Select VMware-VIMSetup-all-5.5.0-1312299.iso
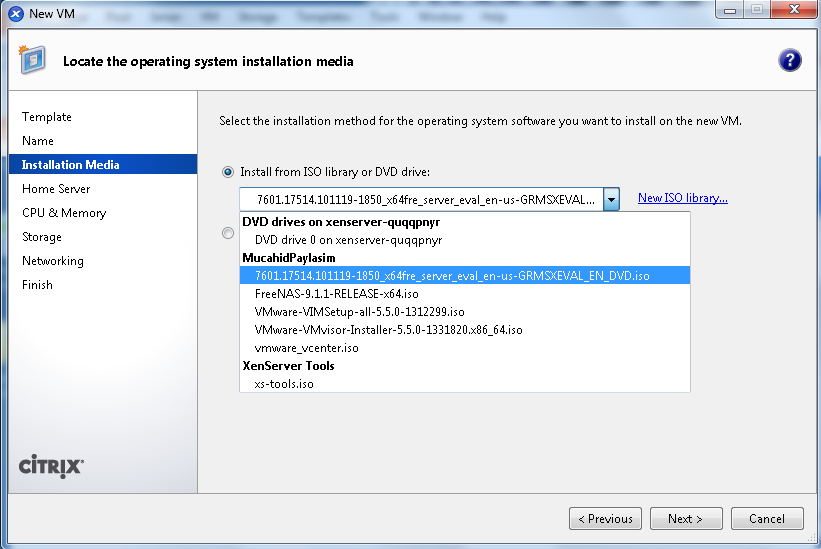This screenshot has width=821, height=549. [x=465, y=311]
